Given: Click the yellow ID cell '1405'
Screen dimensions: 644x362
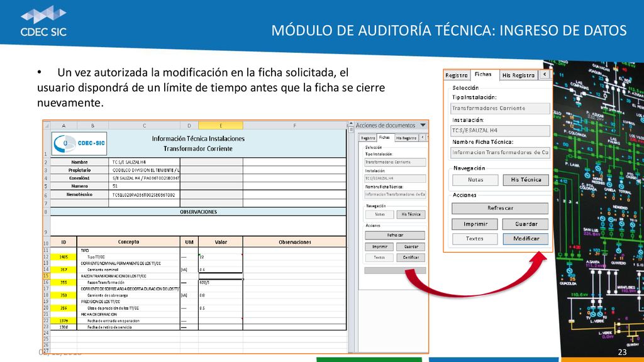Looking at the screenshot, I should click(64, 257).
